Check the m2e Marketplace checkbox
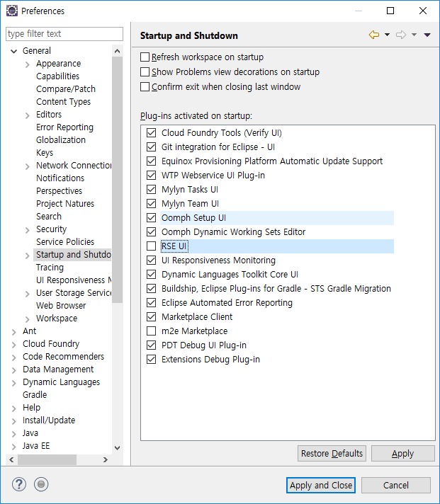Image resolution: width=440 pixels, height=504 pixels. click(x=151, y=331)
